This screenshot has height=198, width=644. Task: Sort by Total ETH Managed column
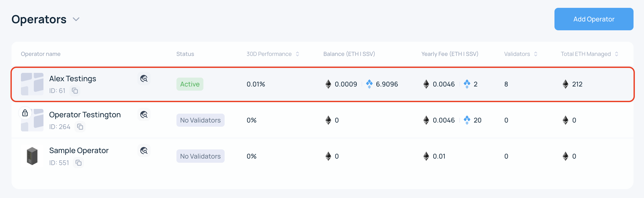click(x=617, y=54)
